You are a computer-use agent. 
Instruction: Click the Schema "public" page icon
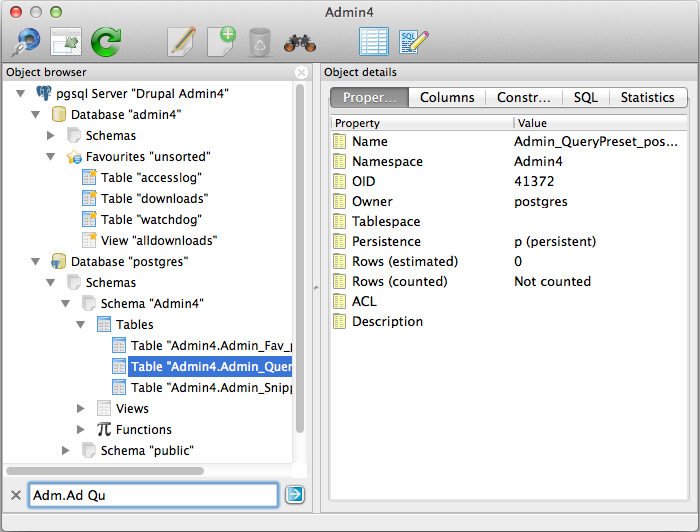(88, 450)
